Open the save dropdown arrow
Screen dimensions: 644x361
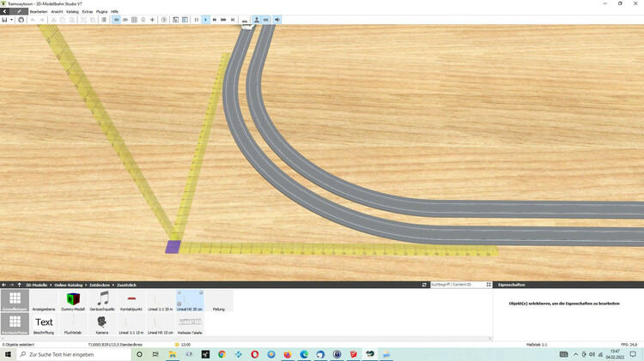point(11,20)
